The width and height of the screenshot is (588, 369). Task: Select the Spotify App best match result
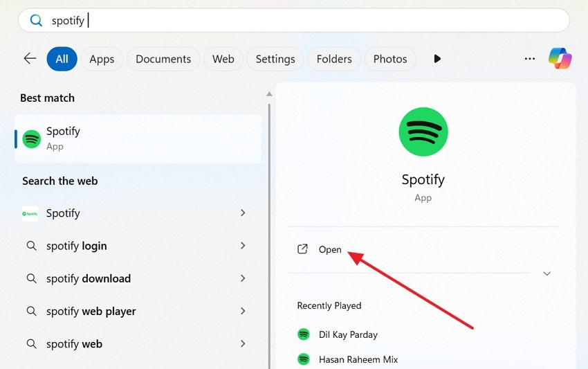pos(138,139)
